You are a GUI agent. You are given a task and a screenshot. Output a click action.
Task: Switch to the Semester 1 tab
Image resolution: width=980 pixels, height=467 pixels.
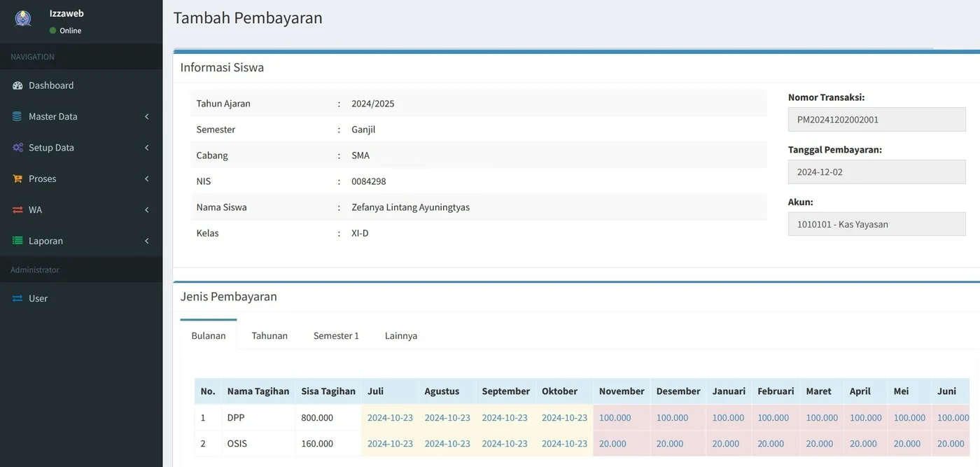[336, 335]
